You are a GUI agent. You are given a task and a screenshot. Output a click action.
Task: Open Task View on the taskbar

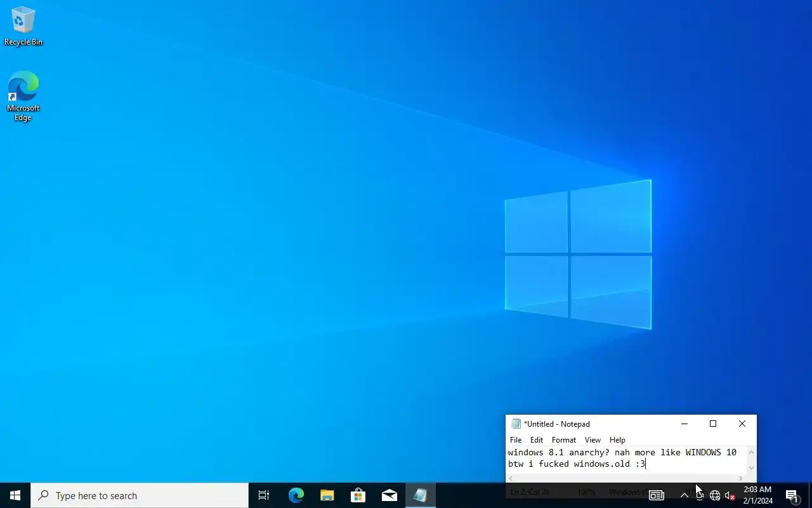tap(264, 495)
